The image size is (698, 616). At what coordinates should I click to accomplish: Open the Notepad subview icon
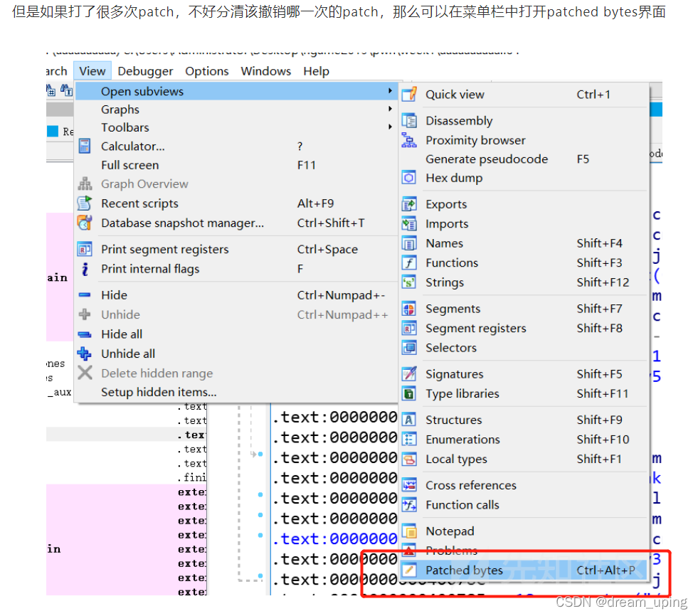[409, 531]
